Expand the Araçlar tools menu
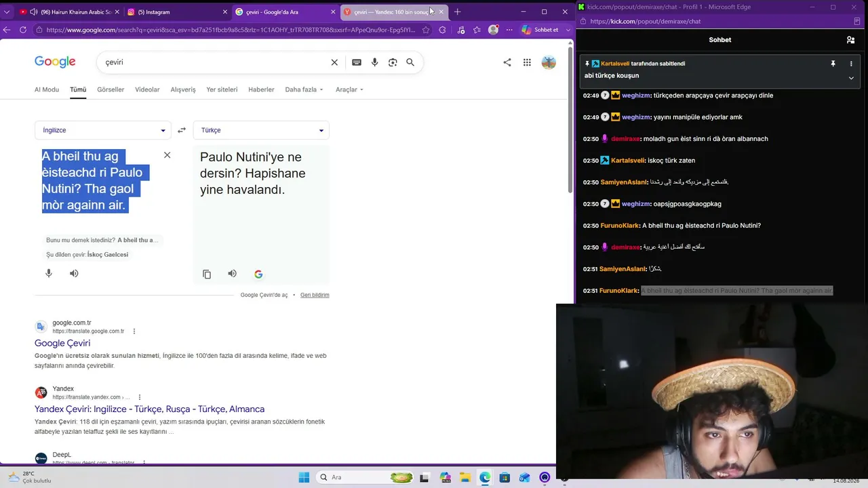 [x=349, y=89]
